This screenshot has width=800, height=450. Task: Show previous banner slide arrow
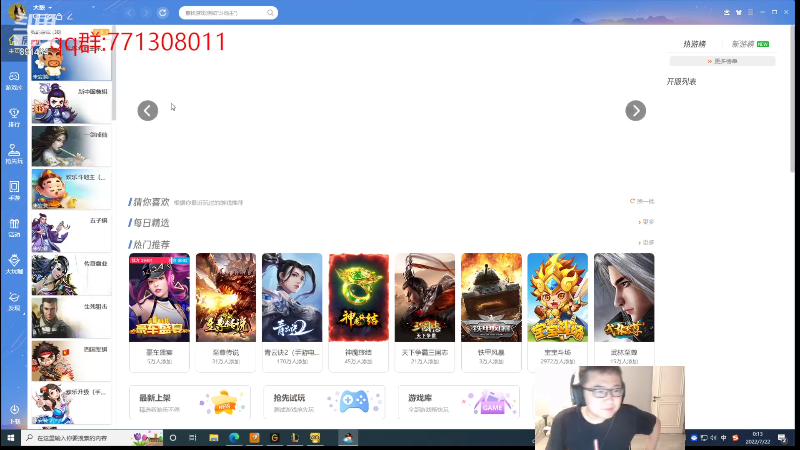[x=148, y=111]
